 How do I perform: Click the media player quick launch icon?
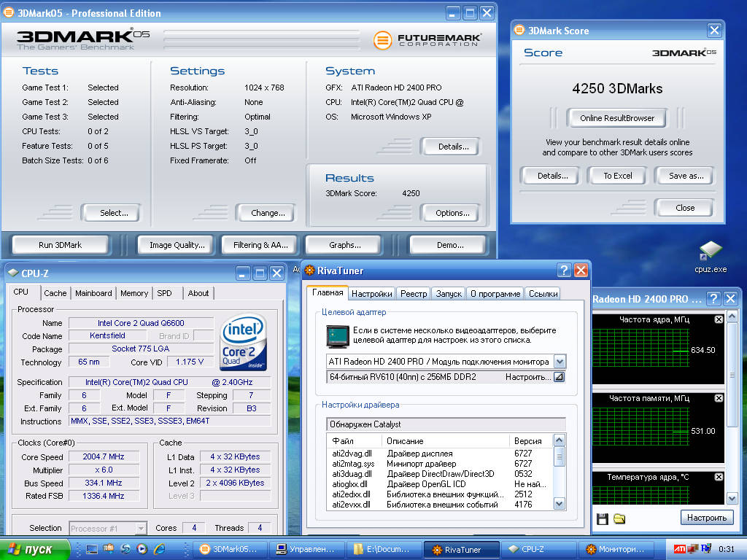pyautogui.click(x=142, y=549)
